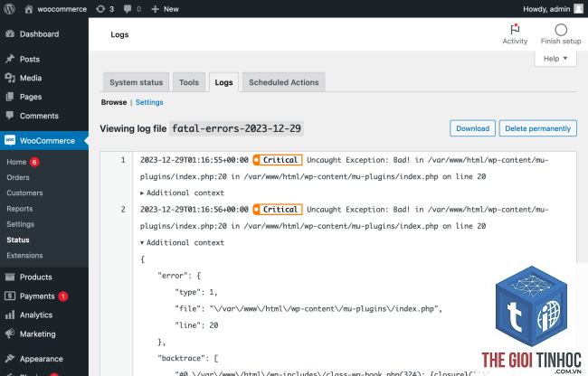Screen dimensions: 588x376
Task: Open WooCommerce Reports submenu
Action: pos(20,209)
